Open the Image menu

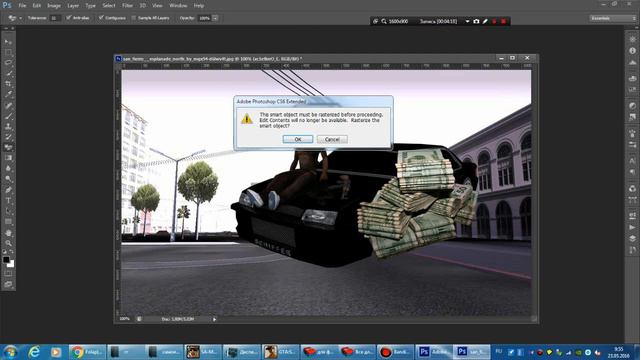click(54, 6)
